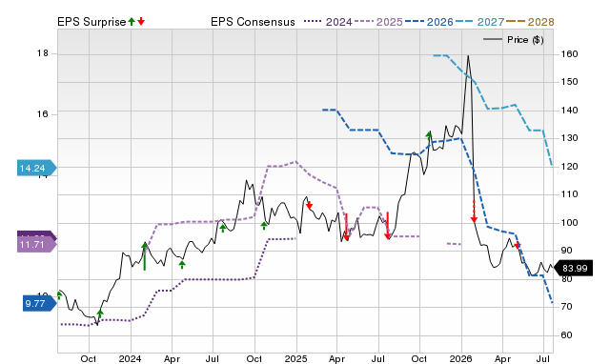Select the EPS Surprise legend label

click(x=91, y=22)
